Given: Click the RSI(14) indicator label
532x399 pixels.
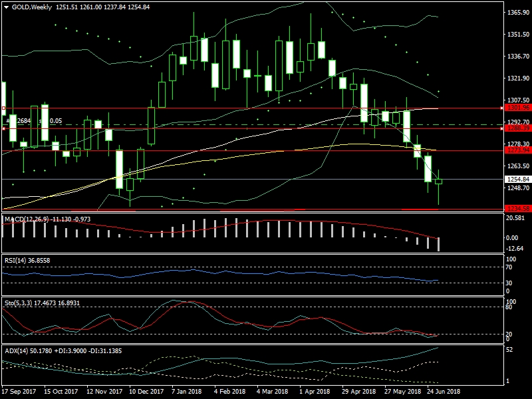Looking at the screenshot, I should [x=15, y=259].
